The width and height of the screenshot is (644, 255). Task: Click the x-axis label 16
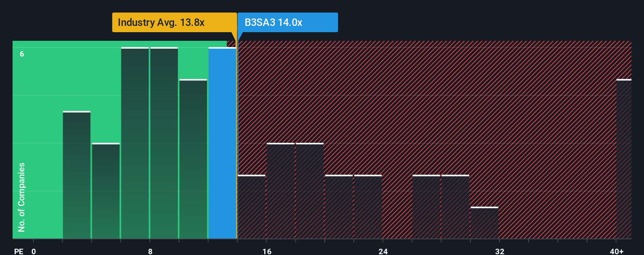click(267, 251)
